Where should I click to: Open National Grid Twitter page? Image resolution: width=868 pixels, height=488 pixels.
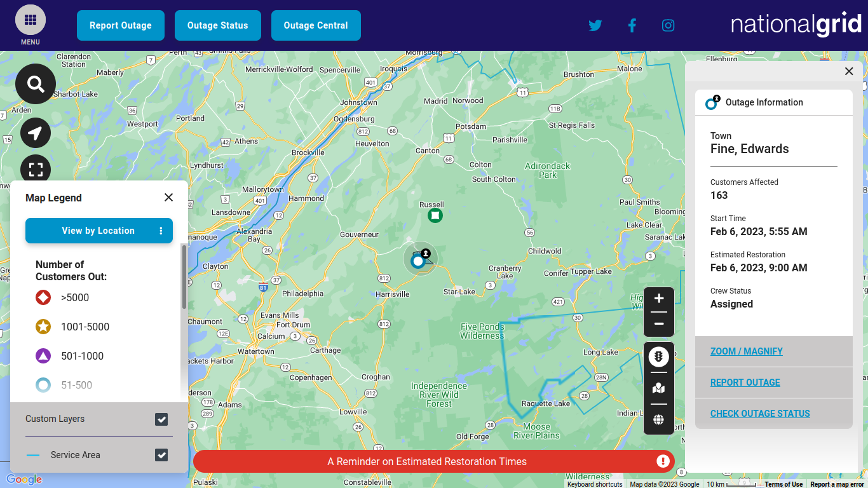[595, 25]
